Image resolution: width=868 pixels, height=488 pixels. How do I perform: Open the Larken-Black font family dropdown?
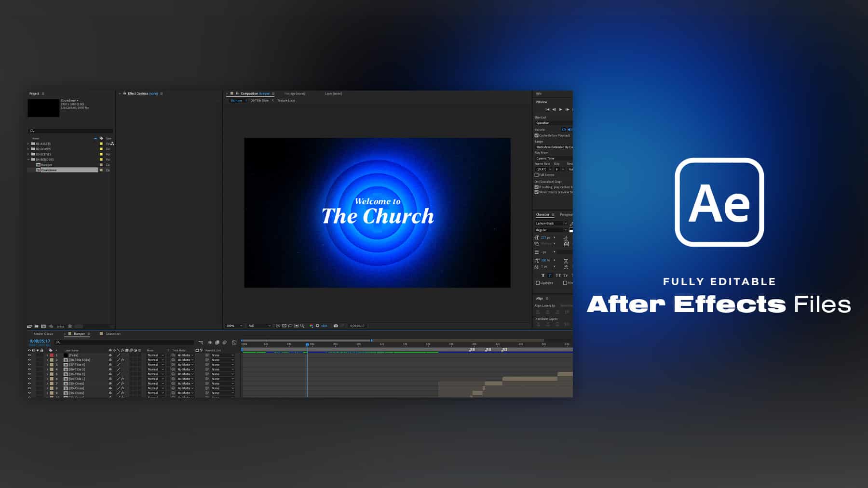[x=551, y=224]
